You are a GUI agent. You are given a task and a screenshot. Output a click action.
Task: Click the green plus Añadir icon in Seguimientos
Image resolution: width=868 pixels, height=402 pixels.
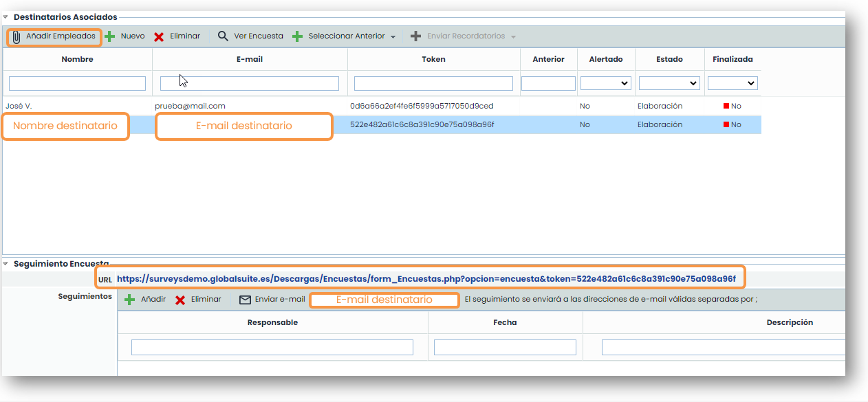pos(129,300)
